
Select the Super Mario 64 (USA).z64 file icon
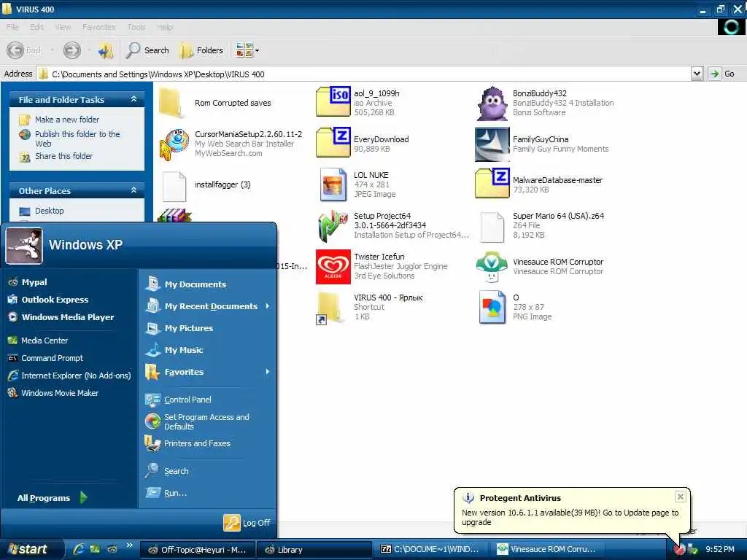click(492, 227)
